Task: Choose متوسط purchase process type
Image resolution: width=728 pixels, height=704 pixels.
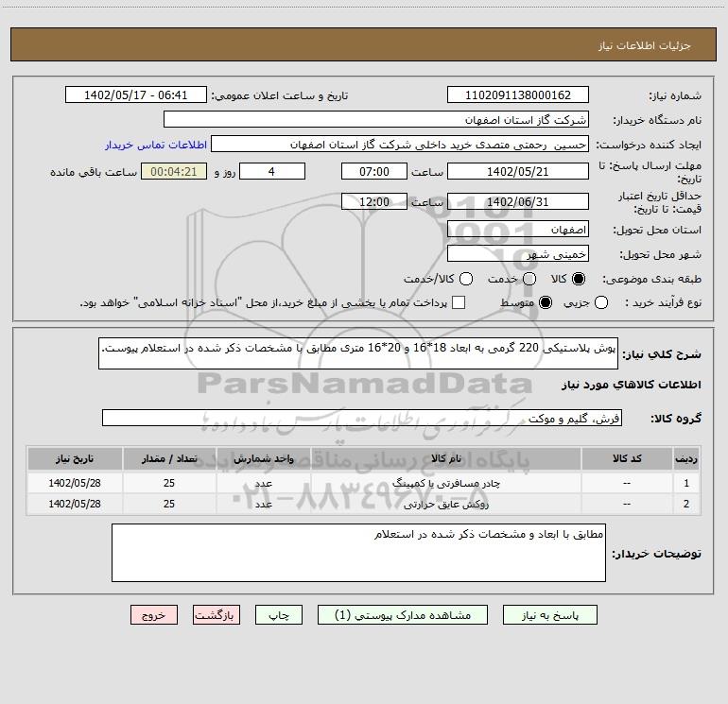Action: pos(546,302)
